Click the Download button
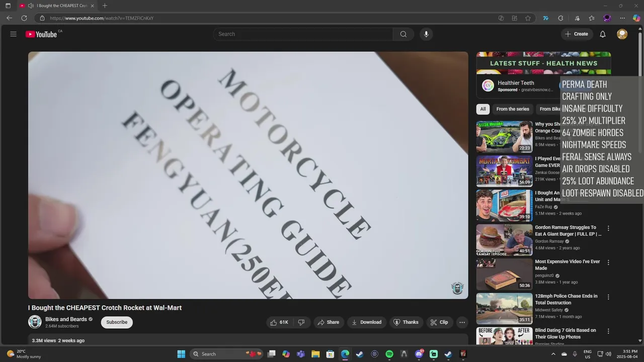This screenshot has height=362, width=644. tap(366, 322)
